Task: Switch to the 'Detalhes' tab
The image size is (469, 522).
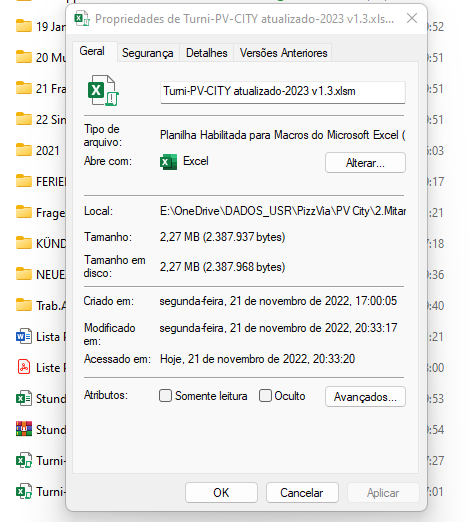Action: (x=207, y=53)
